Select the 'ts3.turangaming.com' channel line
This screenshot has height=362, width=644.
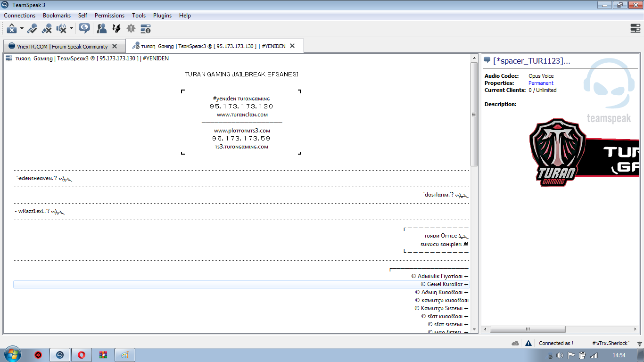point(241,147)
